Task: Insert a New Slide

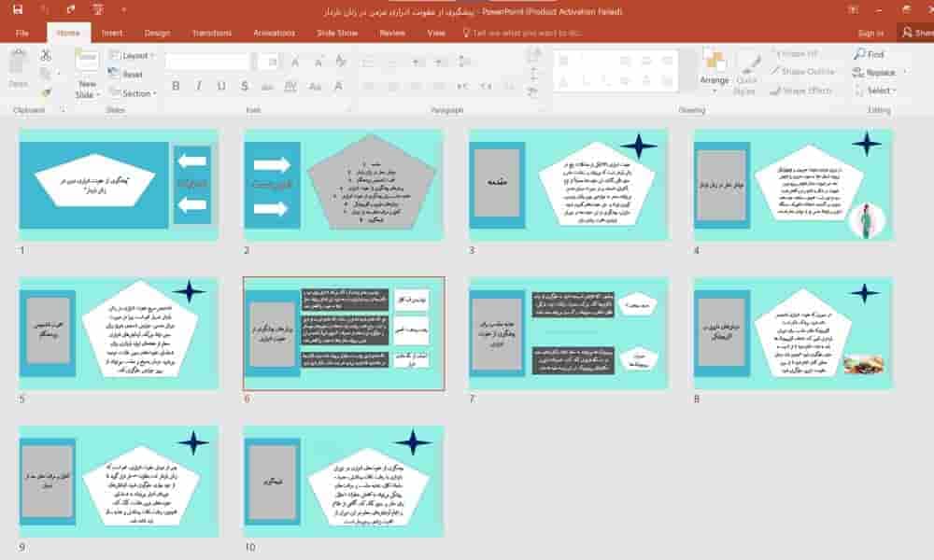Action: click(87, 74)
